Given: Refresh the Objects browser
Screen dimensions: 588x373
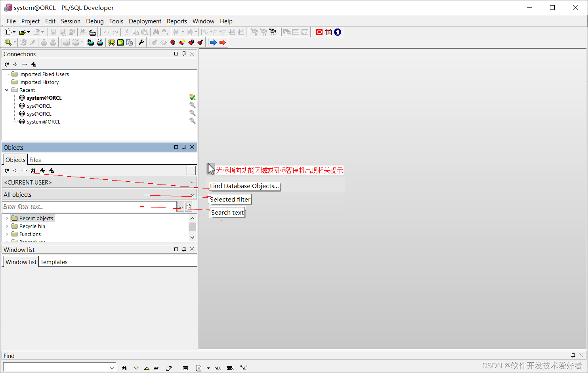Looking at the screenshot, I should [7, 171].
